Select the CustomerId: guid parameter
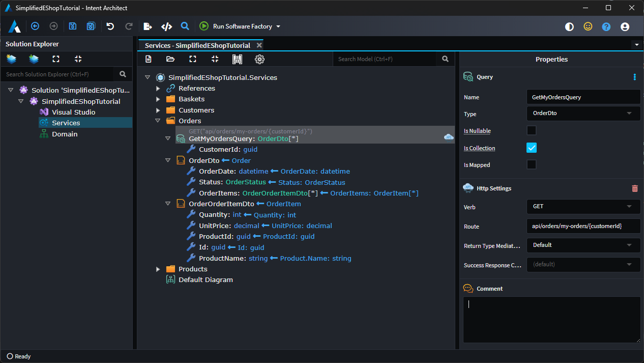Screen dimensions: 644x363 [228, 150]
